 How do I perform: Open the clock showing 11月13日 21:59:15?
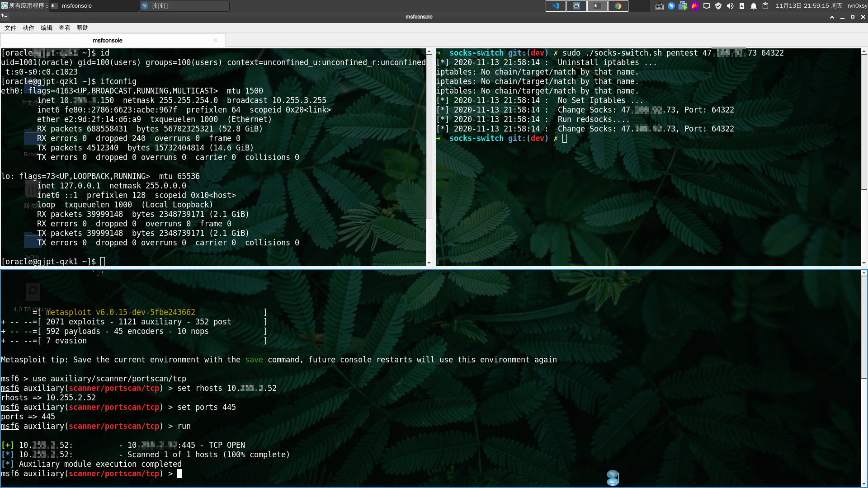pyautogui.click(x=809, y=6)
